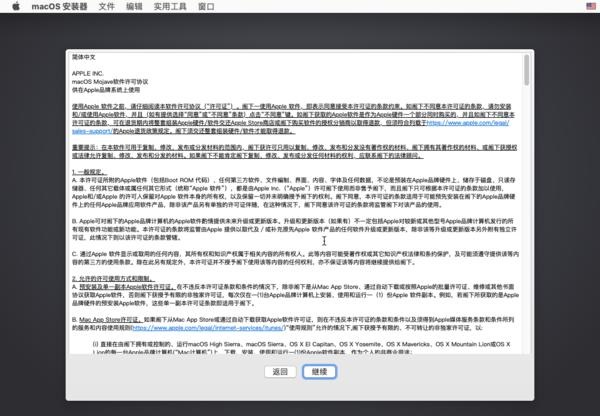Open the 实用工具 menu
600x416 pixels.
coord(170,7)
